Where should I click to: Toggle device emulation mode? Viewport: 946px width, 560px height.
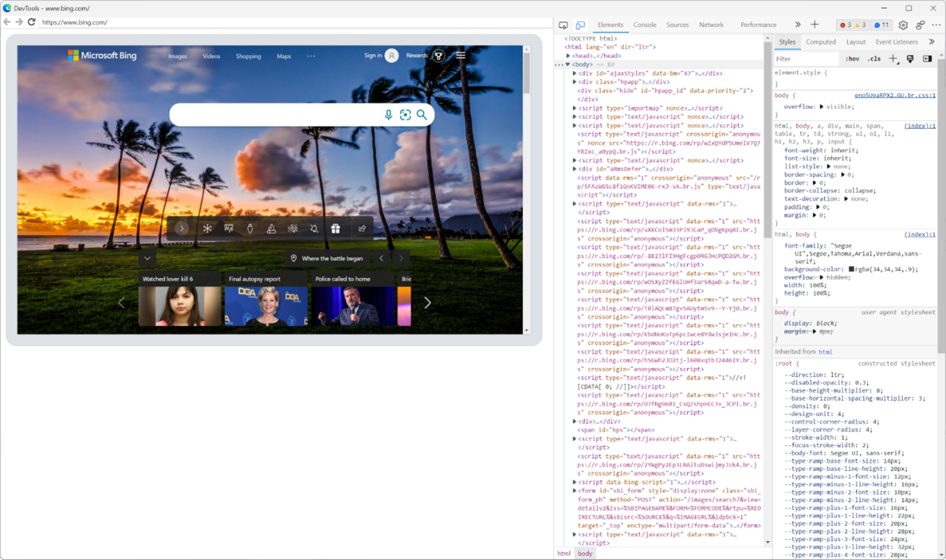coord(580,24)
